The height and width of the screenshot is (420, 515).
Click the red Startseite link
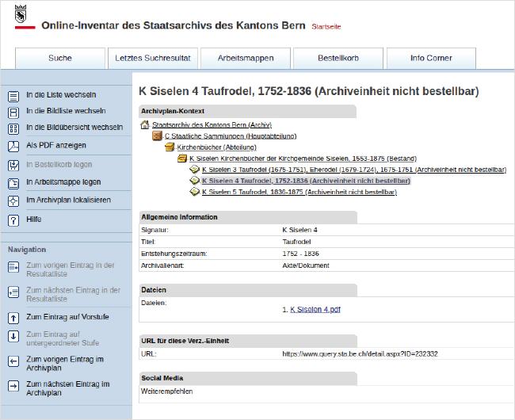pyautogui.click(x=326, y=27)
